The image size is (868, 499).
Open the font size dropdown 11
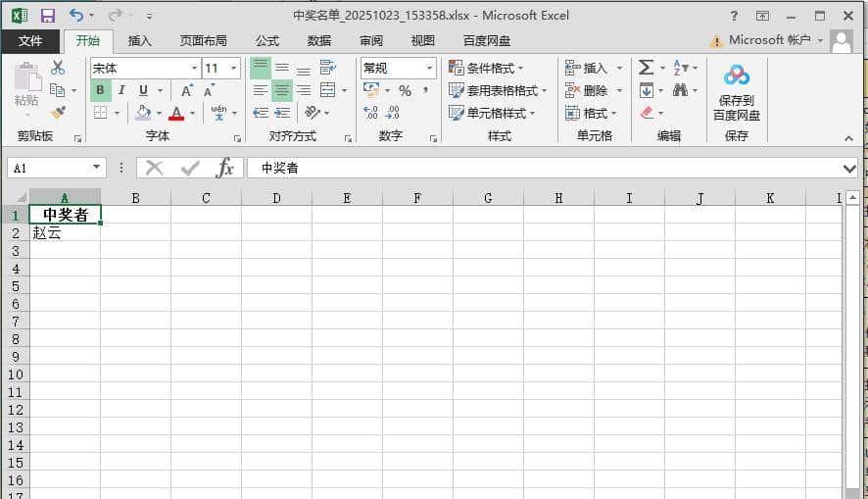pos(233,68)
